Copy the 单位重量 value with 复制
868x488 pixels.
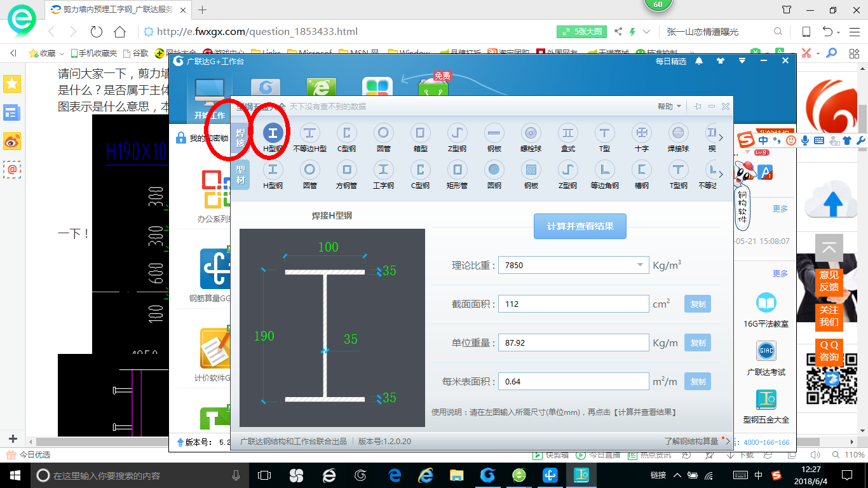tap(698, 343)
